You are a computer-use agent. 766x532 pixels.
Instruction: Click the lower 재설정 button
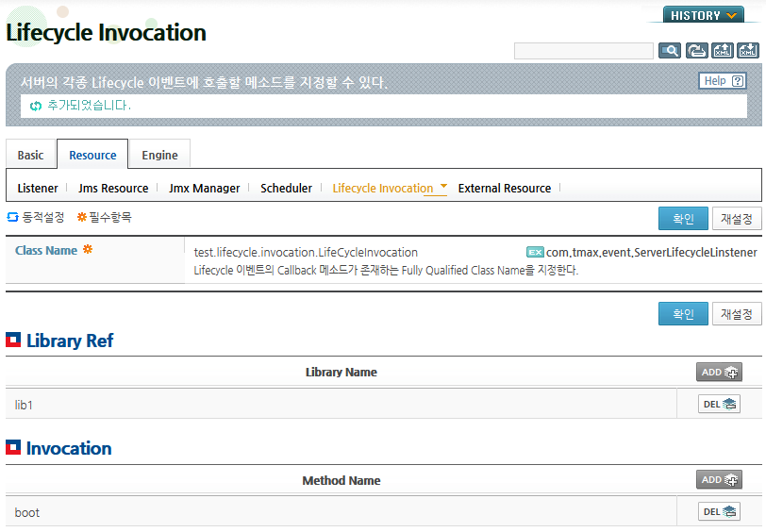(x=737, y=313)
